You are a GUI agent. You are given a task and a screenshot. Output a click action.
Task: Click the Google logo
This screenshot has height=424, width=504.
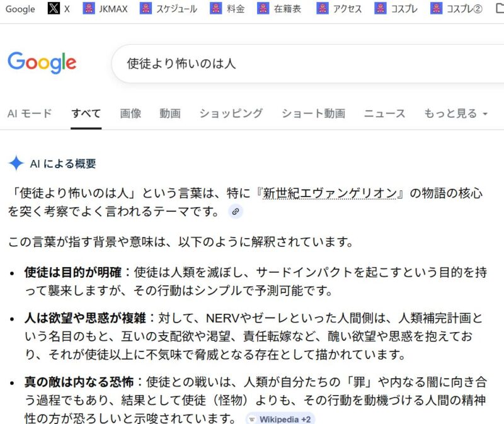[42, 63]
